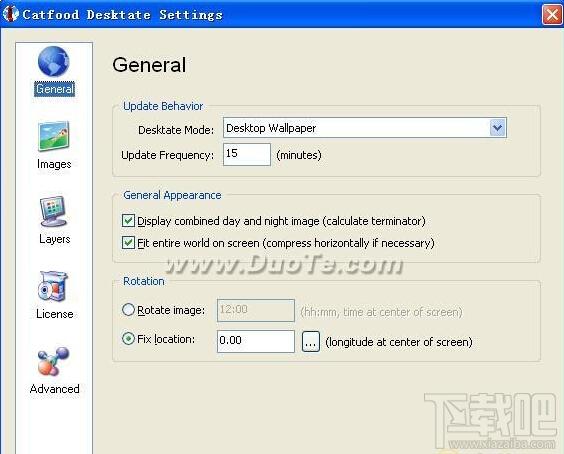Click the Update Frequency minutes field
564x454 pixels.
tap(247, 154)
